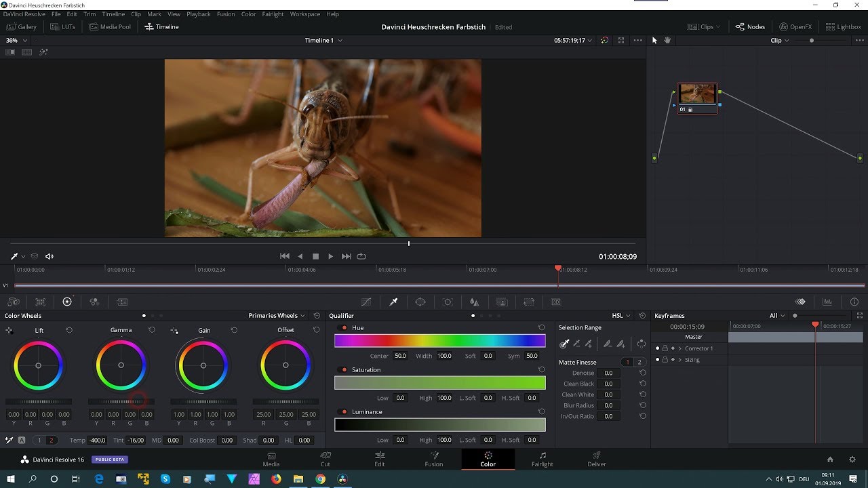The height and width of the screenshot is (488, 868).
Task: Open the Gallery panel
Action: 22,27
